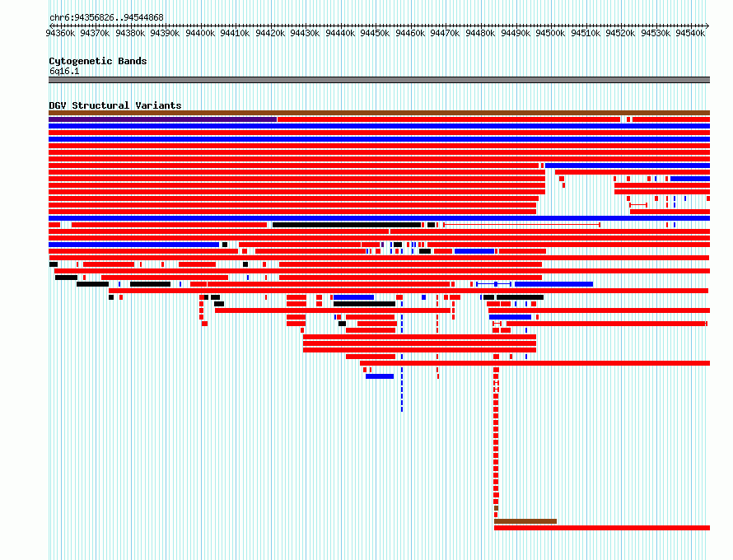The height and width of the screenshot is (560, 733).
Task: Open the DGV Structural Variants track title
Action: tap(115, 105)
